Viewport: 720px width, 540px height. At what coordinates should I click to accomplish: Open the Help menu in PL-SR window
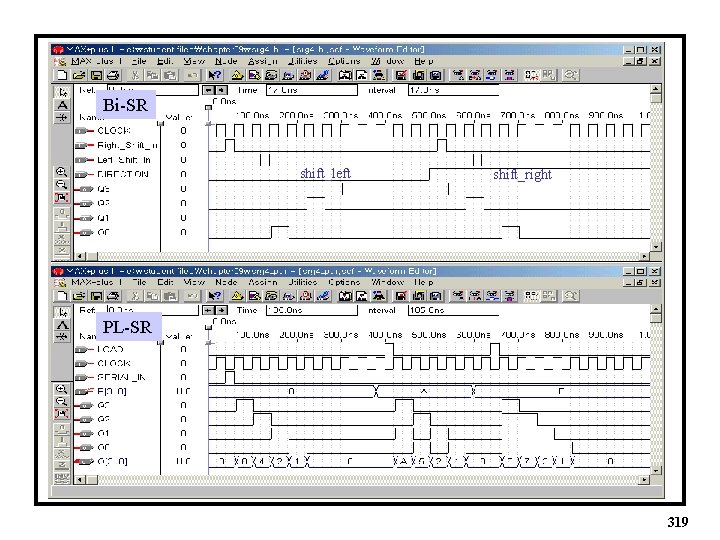(423, 282)
